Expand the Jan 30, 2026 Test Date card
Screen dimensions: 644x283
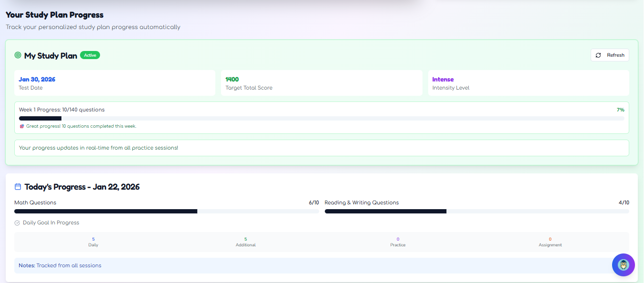pyautogui.click(x=114, y=83)
